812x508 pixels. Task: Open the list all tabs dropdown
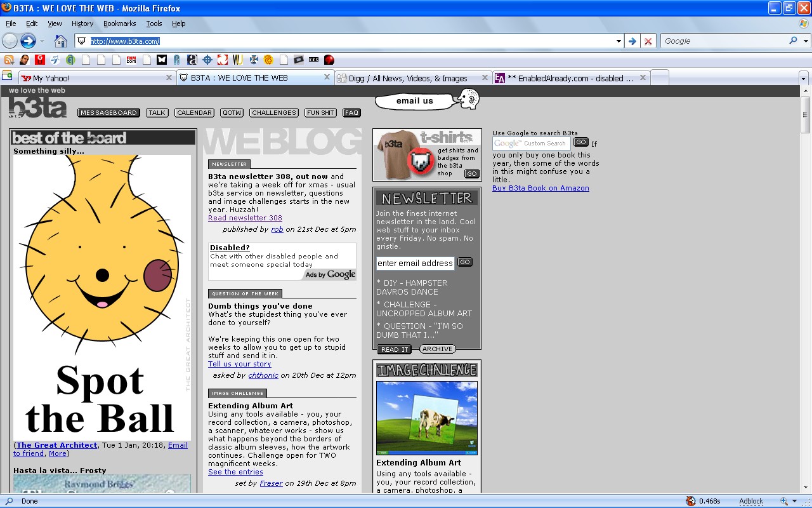coord(803,78)
